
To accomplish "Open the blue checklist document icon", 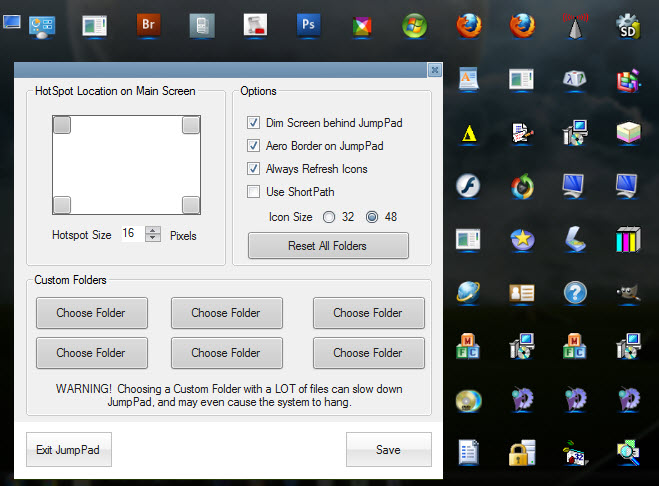I will 468,452.
